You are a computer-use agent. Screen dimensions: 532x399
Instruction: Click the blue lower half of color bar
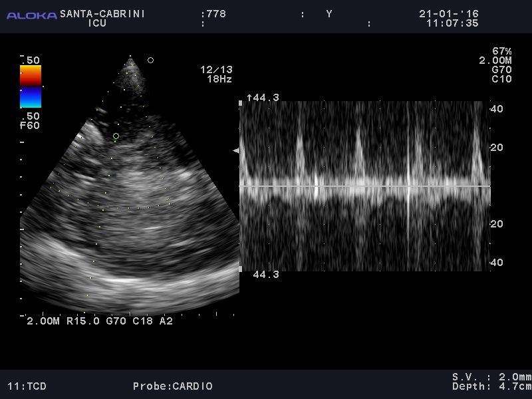31,97
